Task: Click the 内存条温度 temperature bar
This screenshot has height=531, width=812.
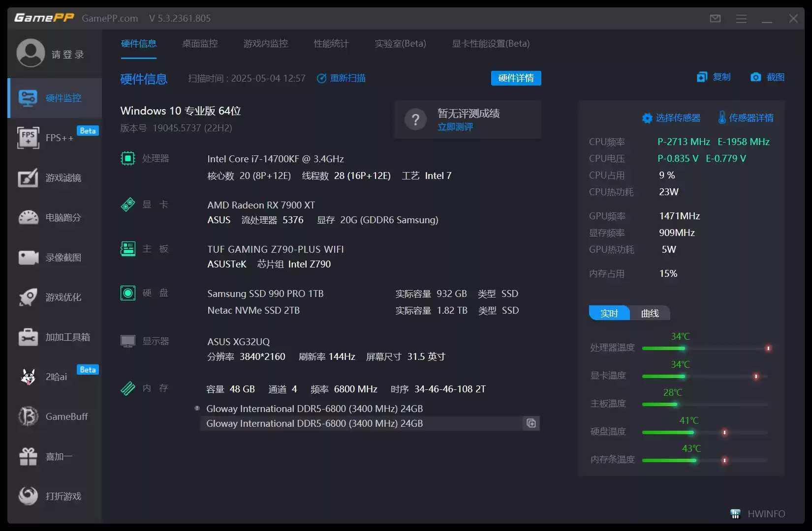Action: pyautogui.click(x=705, y=460)
